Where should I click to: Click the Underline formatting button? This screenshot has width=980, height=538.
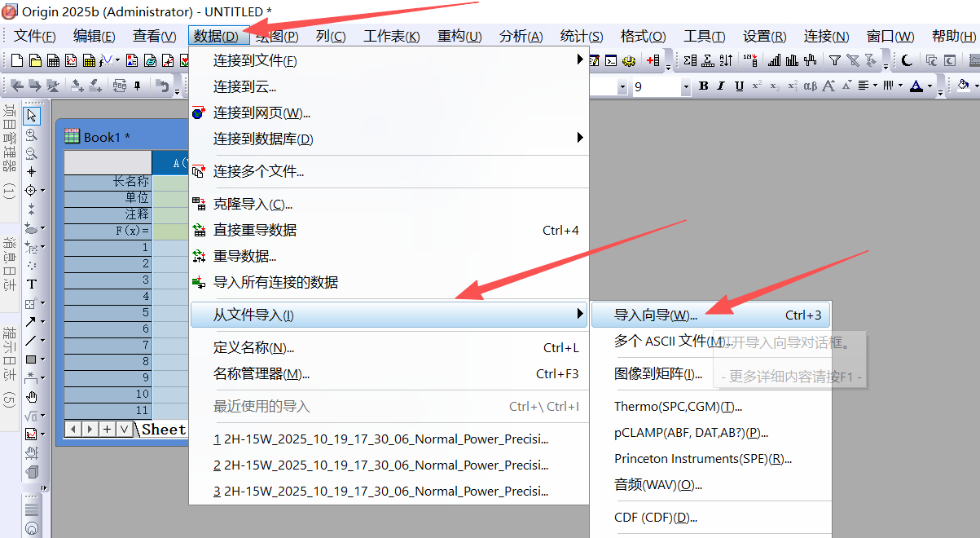pyautogui.click(x=739, y=86)
